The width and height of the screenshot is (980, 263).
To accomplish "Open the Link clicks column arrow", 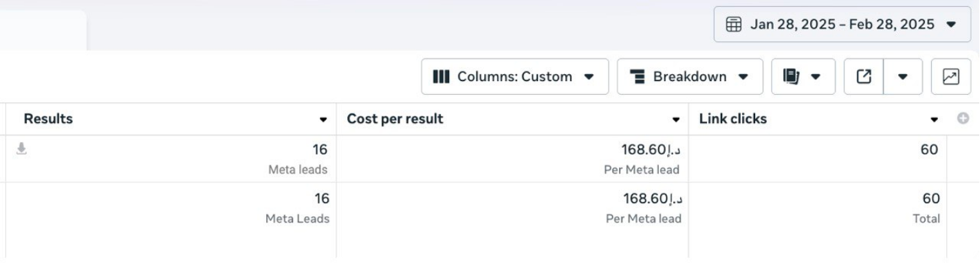I will [934, 119].
